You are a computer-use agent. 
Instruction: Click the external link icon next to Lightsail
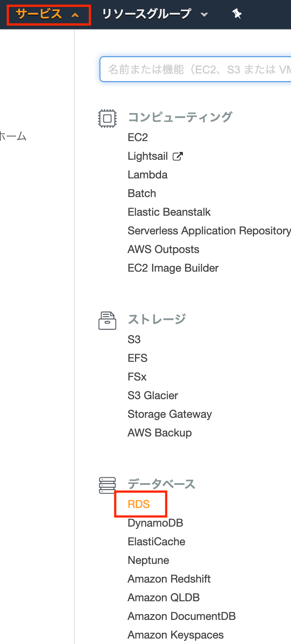pyautogui.click(x=178, y=155)
